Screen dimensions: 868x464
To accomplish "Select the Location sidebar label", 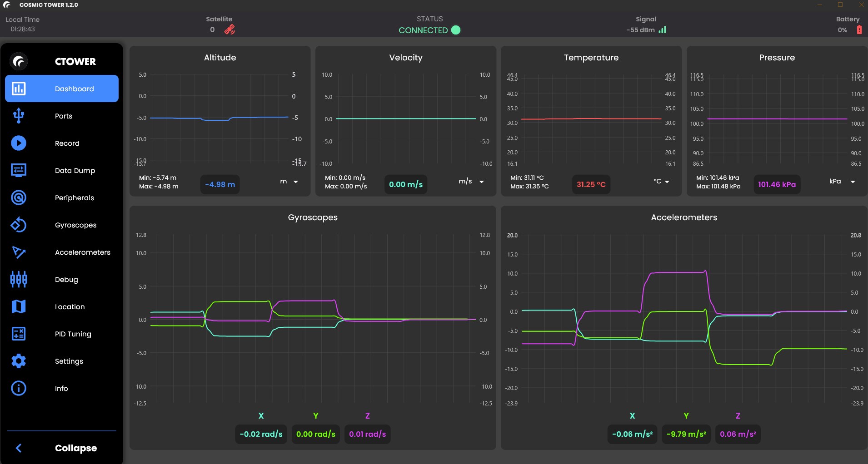I will pos(70,307).
